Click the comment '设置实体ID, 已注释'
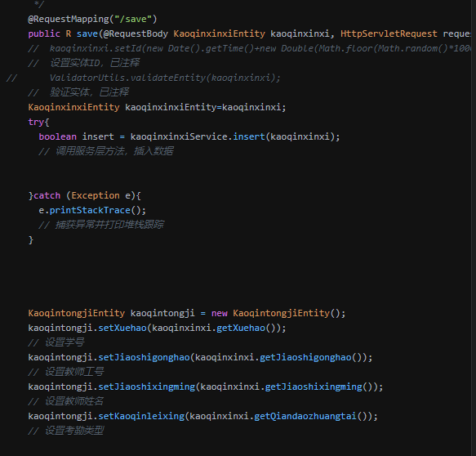476x456 pixels. pyautogui.click(x=83, y=63)
